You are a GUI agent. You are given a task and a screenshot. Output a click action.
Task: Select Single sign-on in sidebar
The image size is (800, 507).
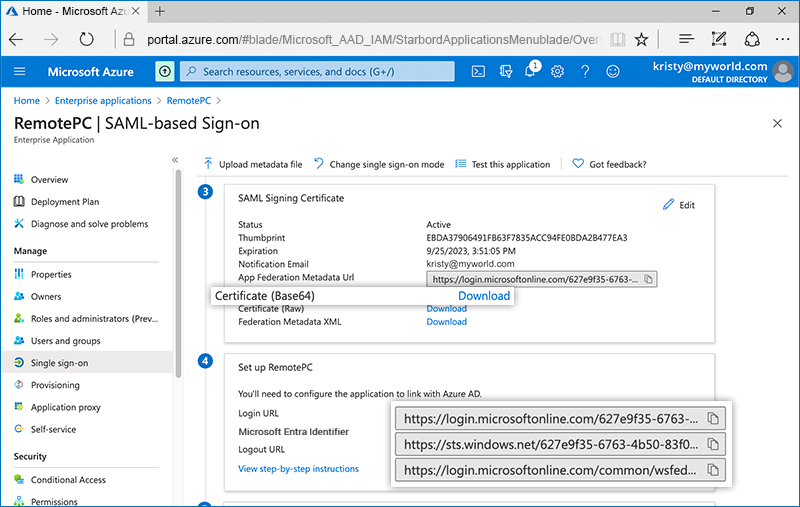tap(58, 363)
